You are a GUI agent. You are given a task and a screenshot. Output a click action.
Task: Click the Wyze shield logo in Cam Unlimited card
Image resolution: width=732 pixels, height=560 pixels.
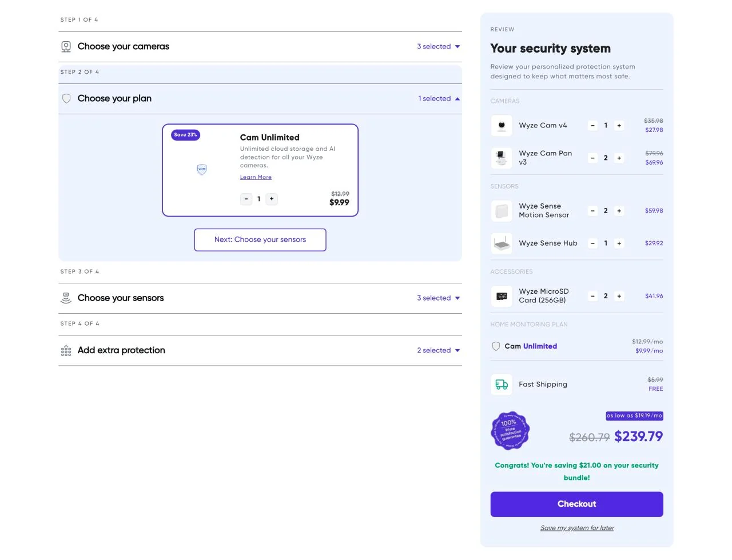click(x=202, y=169)
